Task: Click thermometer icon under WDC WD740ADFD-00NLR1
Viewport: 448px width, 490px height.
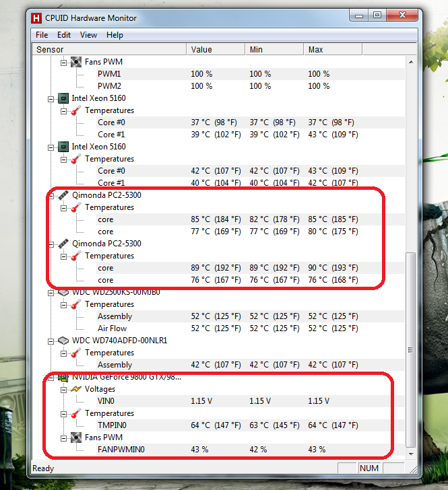Action: pyautogui.click(x=76, y=353)
